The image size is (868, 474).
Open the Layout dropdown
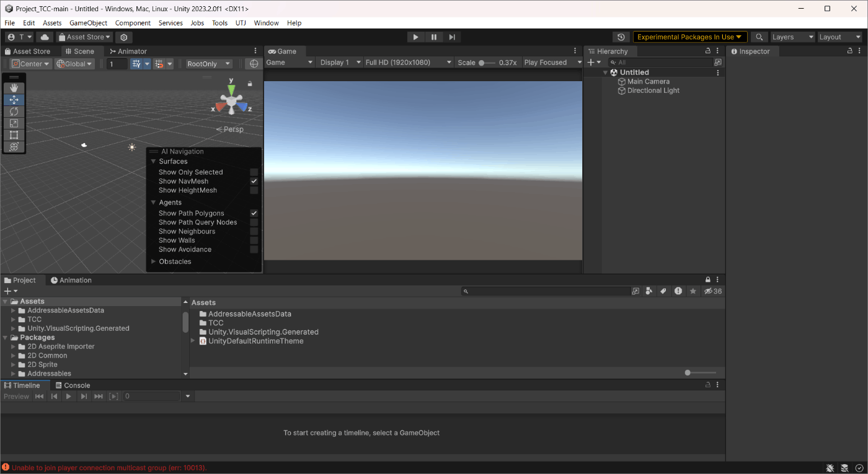coord(840,37)
